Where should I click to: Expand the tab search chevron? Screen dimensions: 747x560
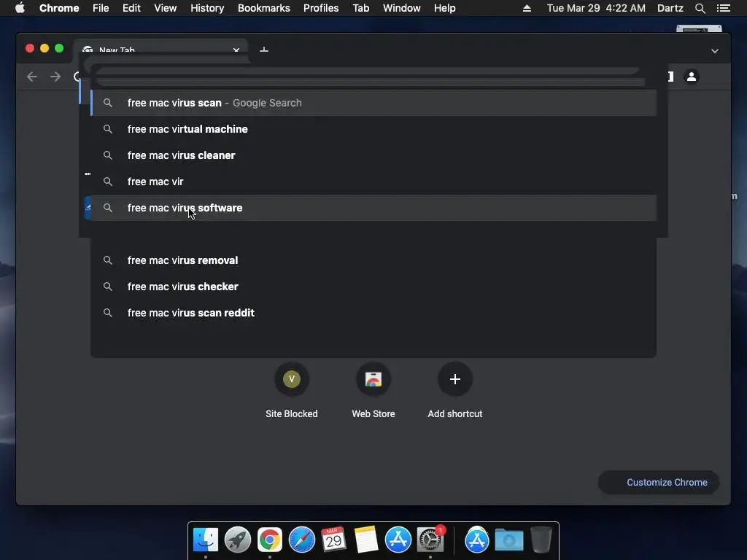click(715, 51)
